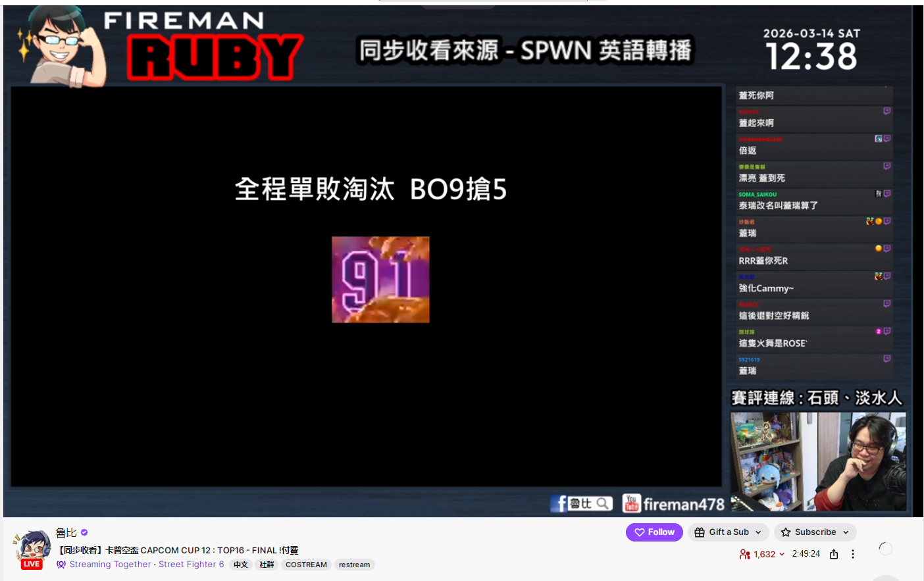The height and width of the screenshot is (581, 924).
Task: Click the fireman478 YouTube handle text
Action: tap(684, 504)
